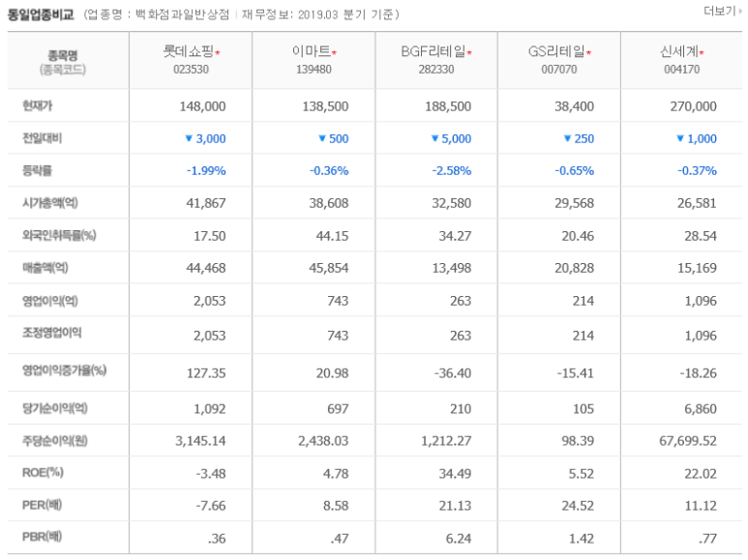This screenshot has width=748, height=560.
Task: Click the PBR(배) row label
Action: tap(42, 537)
